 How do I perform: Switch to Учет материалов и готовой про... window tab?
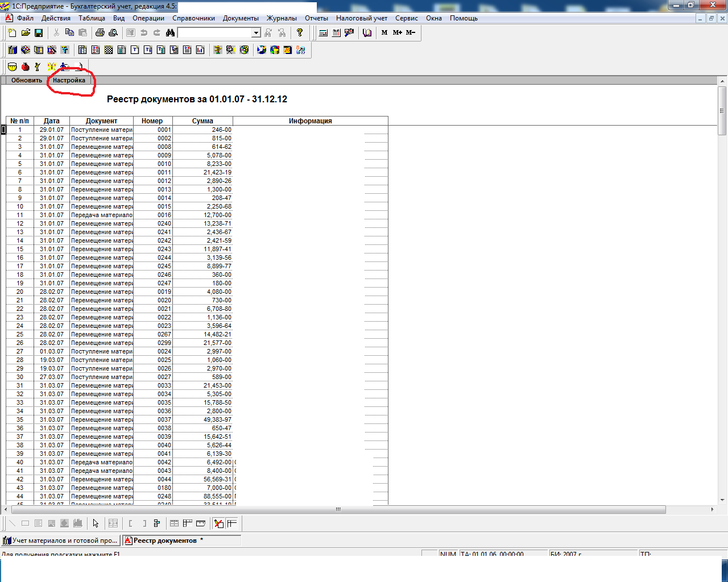[60, 541]
